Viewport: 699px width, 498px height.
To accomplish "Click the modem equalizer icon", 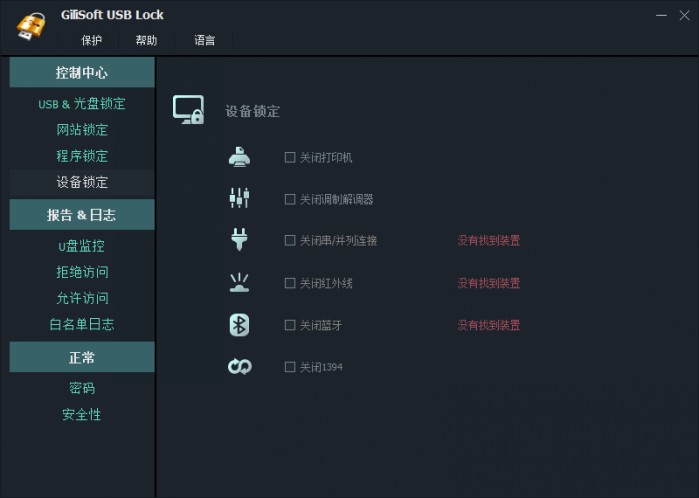I will click(x=239, y=198).
